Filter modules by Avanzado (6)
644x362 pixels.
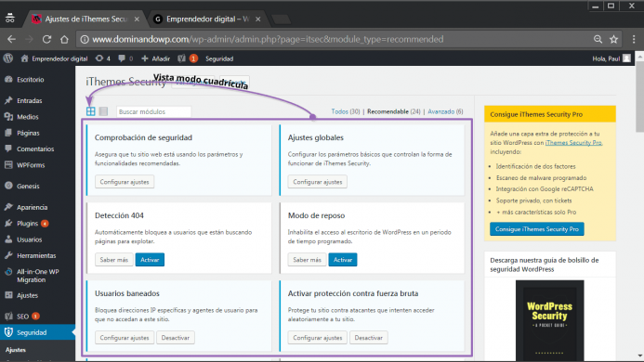click(x=445, y=111)
